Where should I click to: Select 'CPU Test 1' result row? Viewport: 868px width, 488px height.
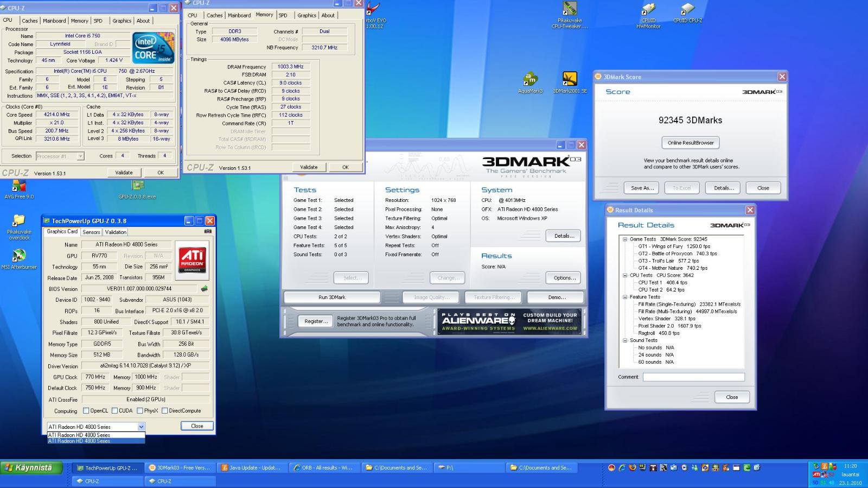pyautogui.click(x=662, y=282)
